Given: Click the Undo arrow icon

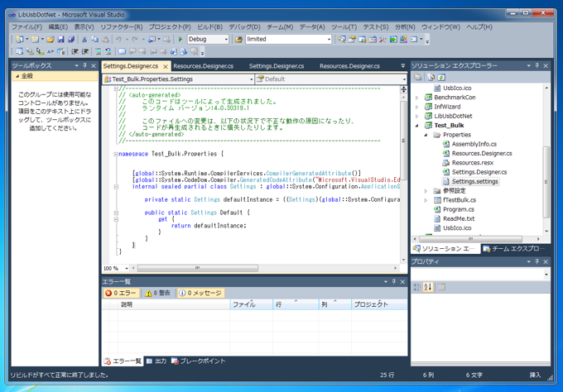Looking at the screenshot, I should pos(118,39).
